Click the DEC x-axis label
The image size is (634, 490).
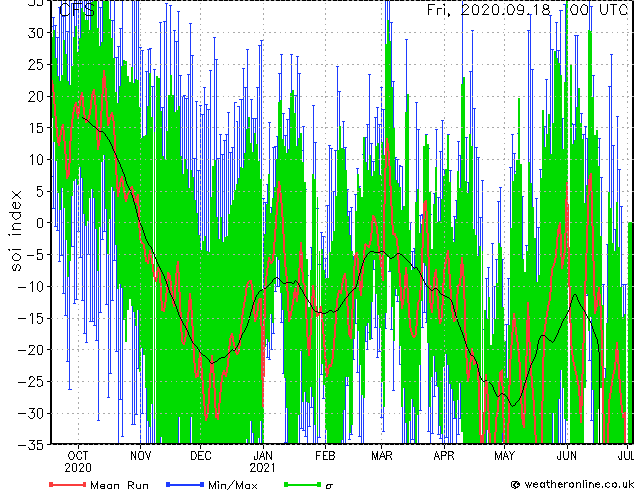200,454
